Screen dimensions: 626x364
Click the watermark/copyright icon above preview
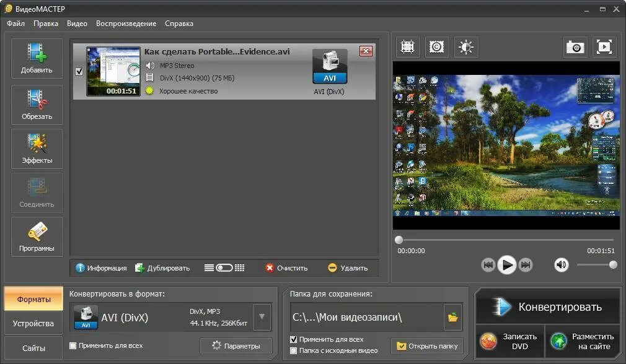click(x=436, y=47)
